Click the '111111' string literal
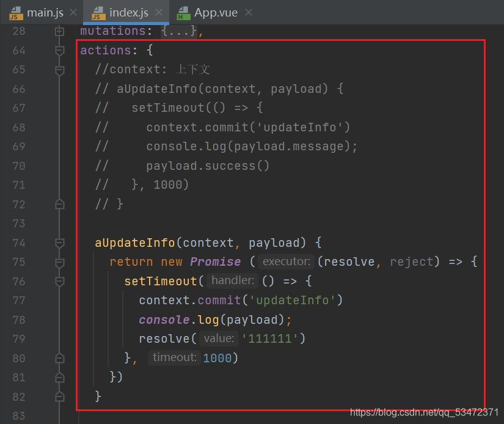This screenshot has height=424, width=504. point(270,339)
